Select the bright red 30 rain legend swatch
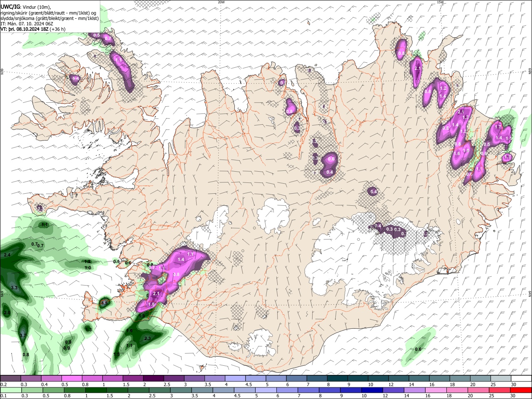Image resolution: width=532 pixels, height=399 pixels. [x=521, y=390]
